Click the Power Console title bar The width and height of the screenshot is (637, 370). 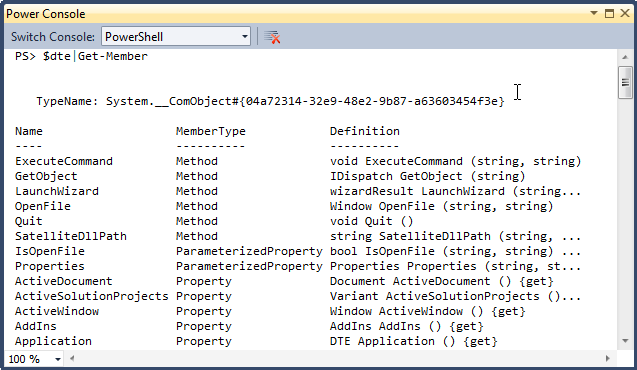[x=297, y=13]
